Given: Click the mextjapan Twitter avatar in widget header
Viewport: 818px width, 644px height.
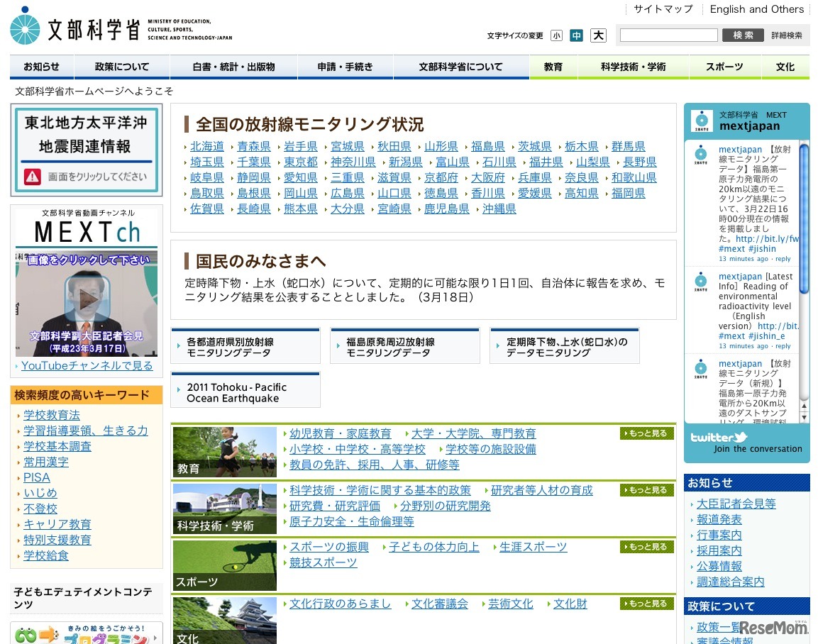Looking at the screenshot, I should [x=702, y=121].
